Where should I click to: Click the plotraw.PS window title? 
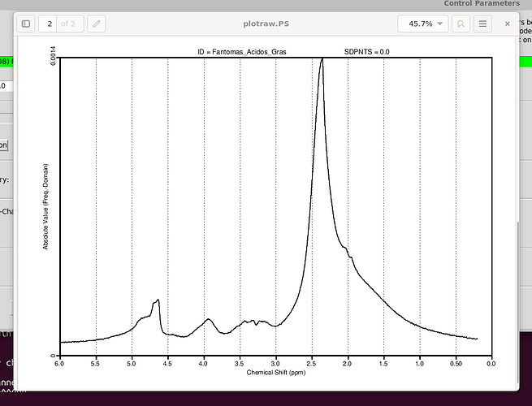click(x=266, y=24)
